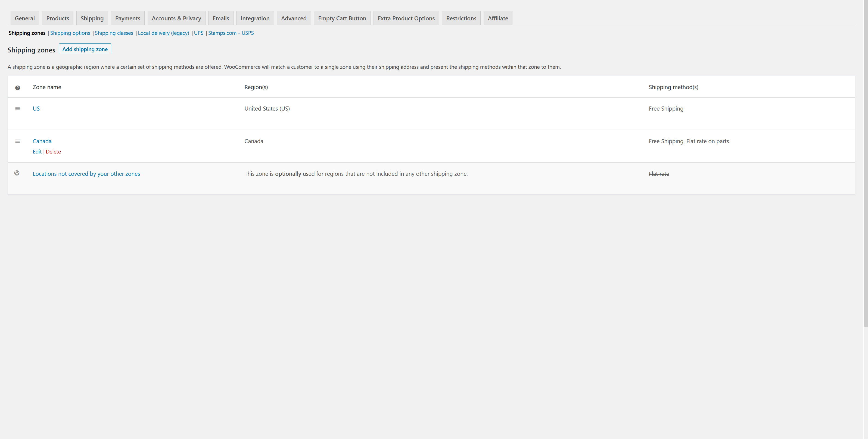
Task: Open the Emails tab
Action: 221,18
